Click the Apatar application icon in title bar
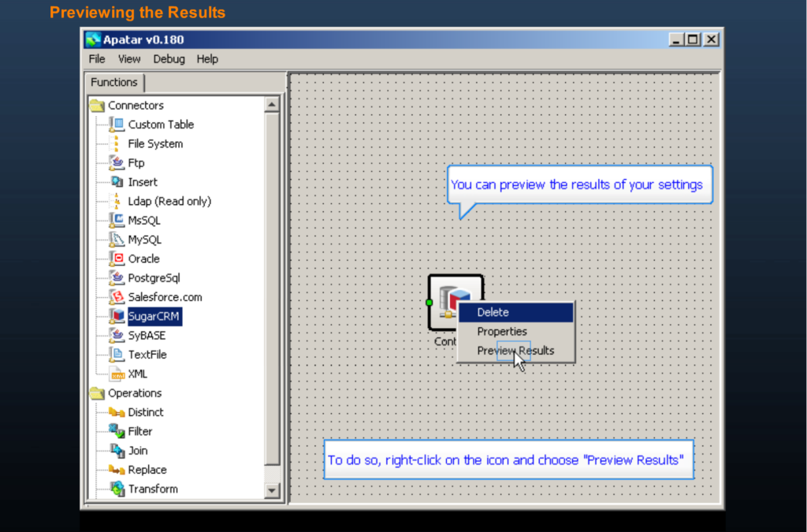807x532 pixels. (93, 39)
